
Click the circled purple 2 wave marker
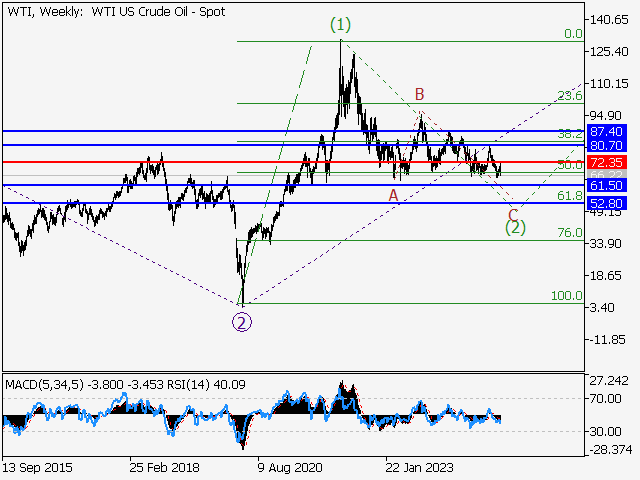click(x=241, y=321)
